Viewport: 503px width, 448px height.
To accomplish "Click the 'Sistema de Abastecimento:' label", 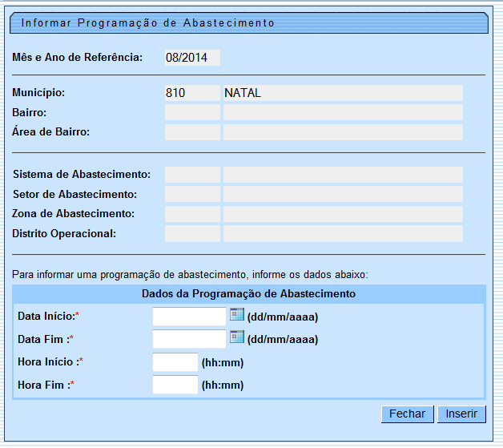I will (x=82, y=174).
